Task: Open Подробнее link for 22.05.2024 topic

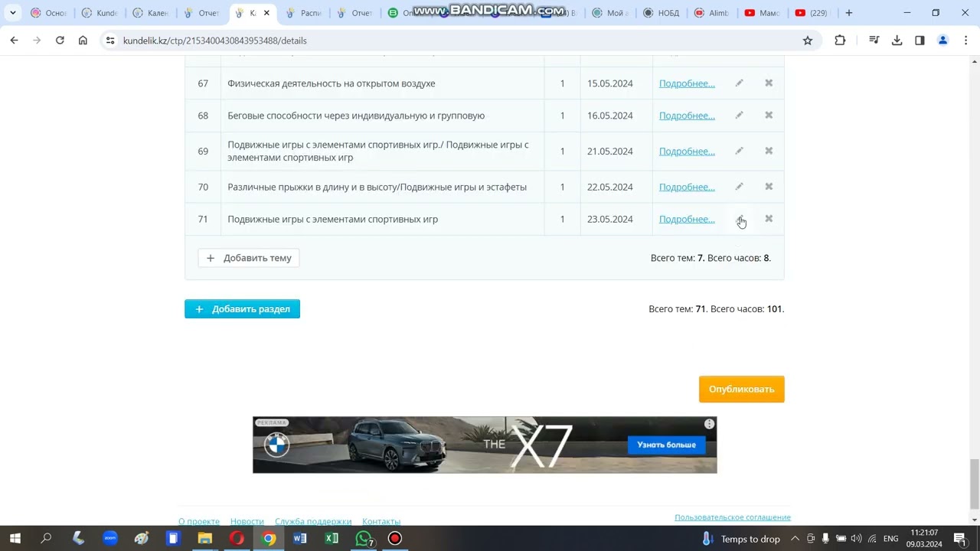Action: 687,187
